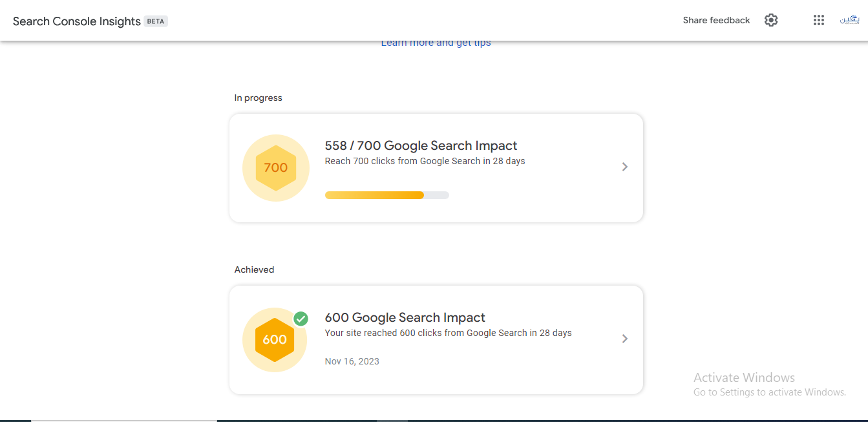Click the BETA badge next to the title

click(x=156, y=21)
